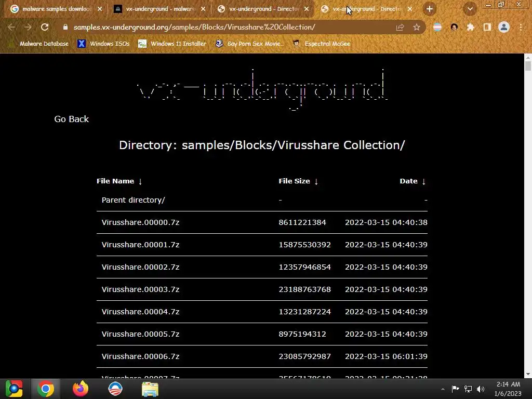The width and height of the screenshot is (532, 399).
Task: Click the browser forward arrow
Action: (x=28, y=27)
